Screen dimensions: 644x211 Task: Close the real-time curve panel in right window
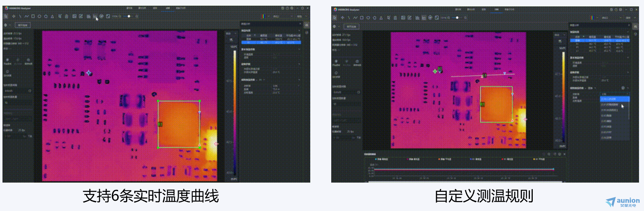pos(564,154)
